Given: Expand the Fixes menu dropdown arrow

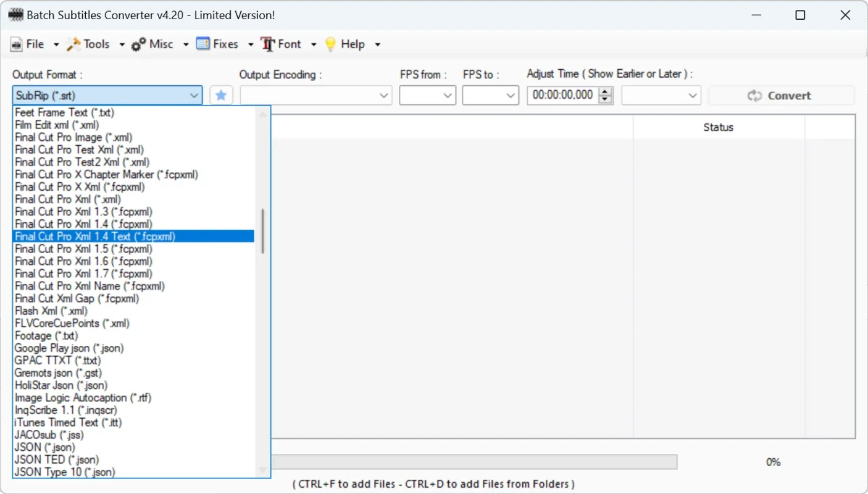Looking at the screenshot, I should (251, 44).
